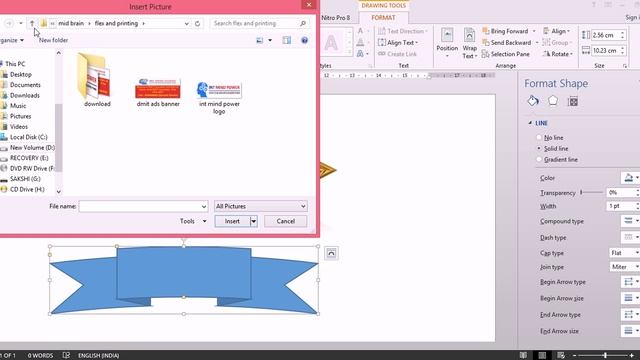The width and height of the screenshot is (640, 360).
Task: Go up one folder level in dialog
Action: click(x=32, y=23)
